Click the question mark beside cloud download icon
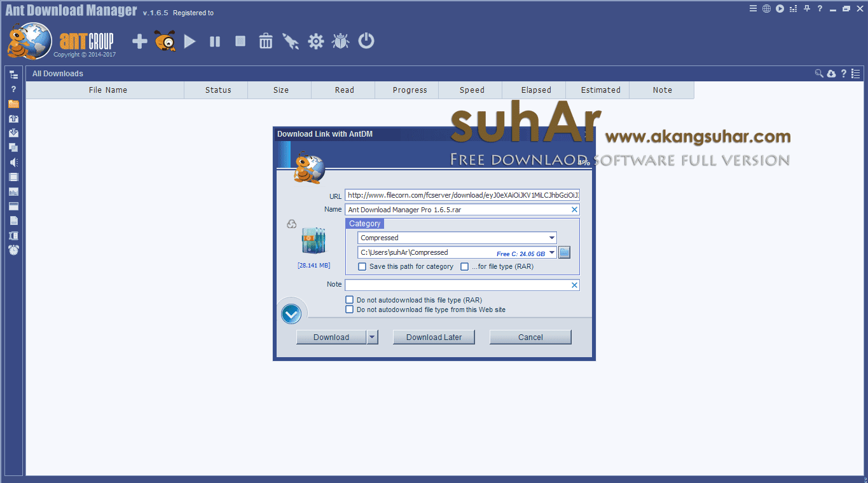Viewport: 868px width, 483px height. tap(844, 74)
